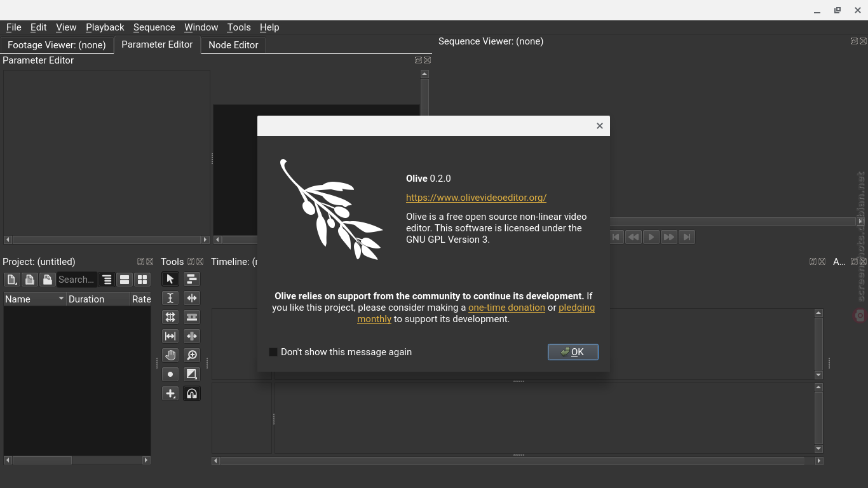Open the Help menu
This screenshot has width=868, height=488.
point(269,27)
